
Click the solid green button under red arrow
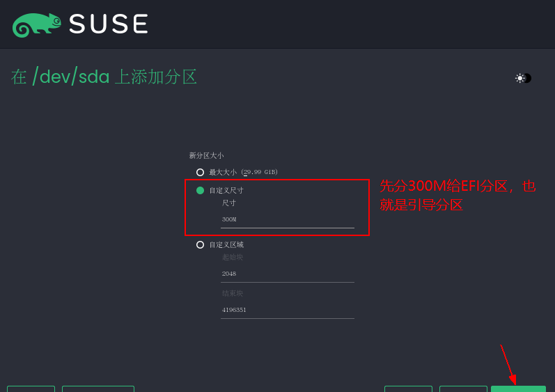pyautogui.click(x=518, y=389)
